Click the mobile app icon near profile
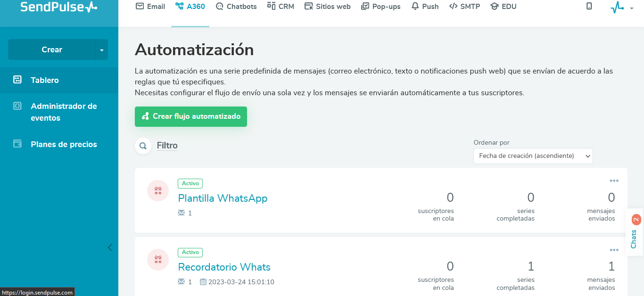 pos(589,6)
